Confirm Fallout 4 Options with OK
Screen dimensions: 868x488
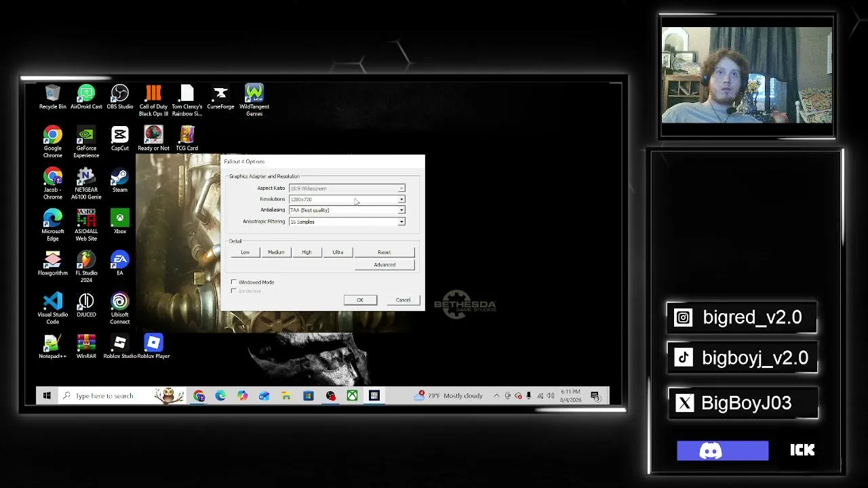(360, 300)
